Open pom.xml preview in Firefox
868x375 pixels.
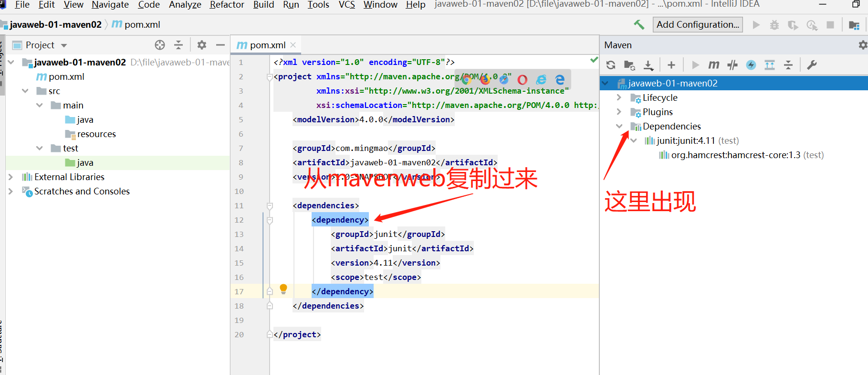point(485,79)
